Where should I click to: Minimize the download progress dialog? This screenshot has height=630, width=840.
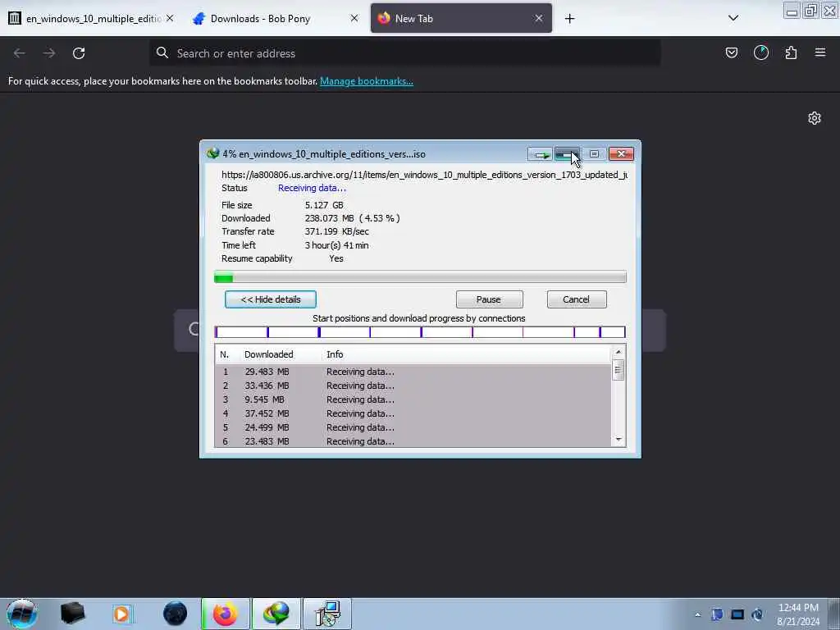(x=567, y=154)
